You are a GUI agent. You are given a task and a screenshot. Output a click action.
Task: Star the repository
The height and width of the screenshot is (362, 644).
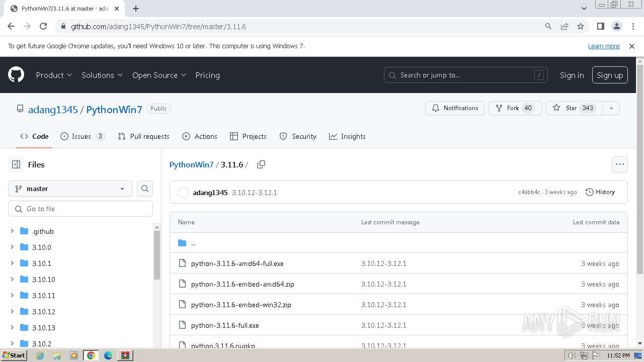tap(574, 108)
